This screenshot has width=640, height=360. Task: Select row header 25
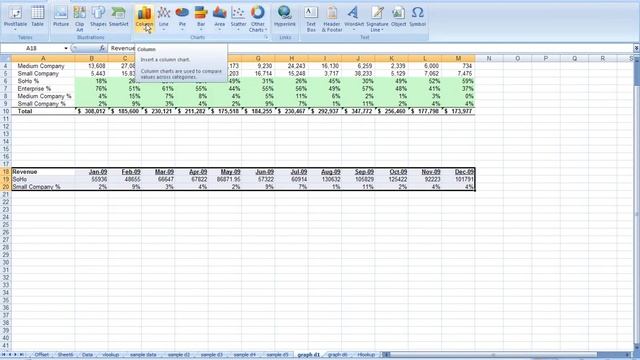point(6,224)
